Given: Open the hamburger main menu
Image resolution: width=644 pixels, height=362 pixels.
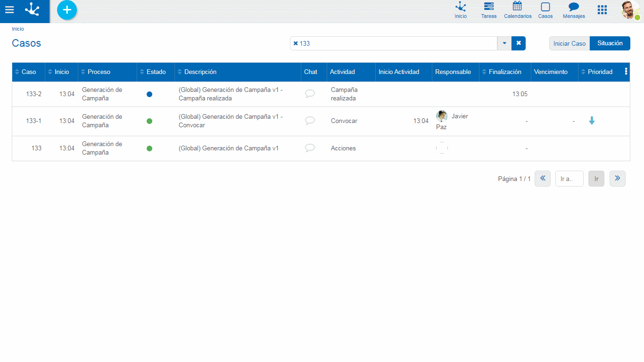Looking at the screenshot, I should (x=9, y=10).
